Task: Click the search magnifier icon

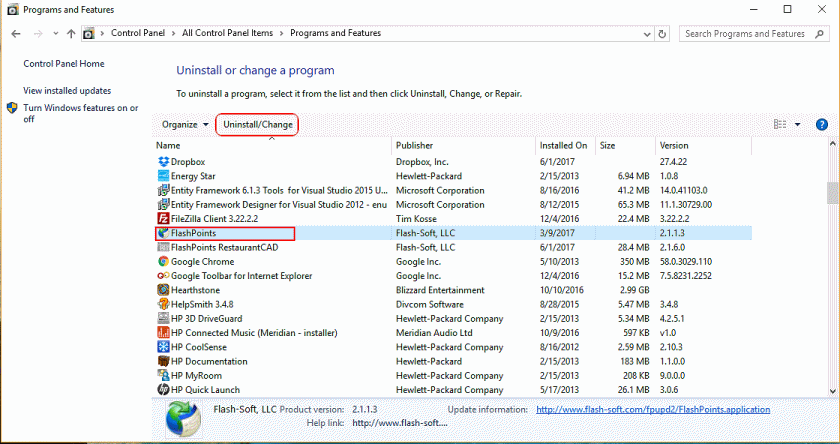Action: (x=819, y=34)
